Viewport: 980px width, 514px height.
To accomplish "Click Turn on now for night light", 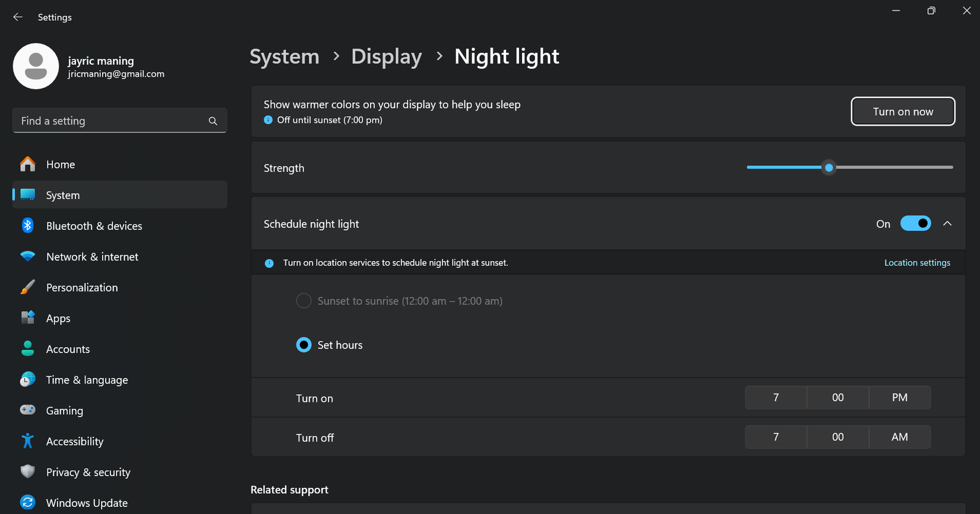I will point(903,111).
